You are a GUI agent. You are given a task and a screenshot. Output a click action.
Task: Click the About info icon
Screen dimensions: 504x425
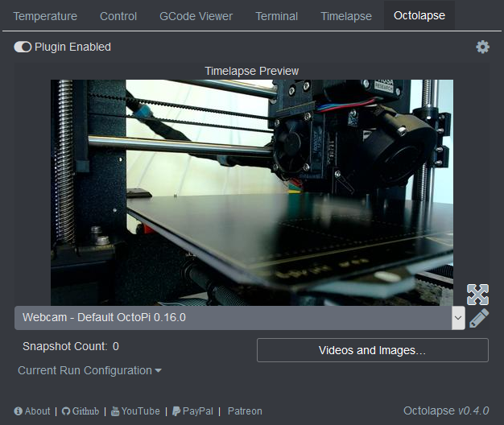coord(19,411)
